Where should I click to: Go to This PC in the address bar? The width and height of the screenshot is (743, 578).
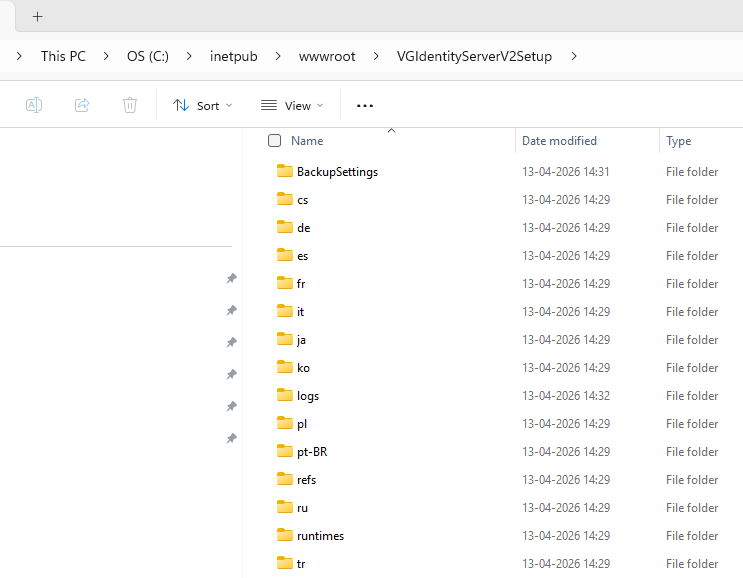[63, 56]
